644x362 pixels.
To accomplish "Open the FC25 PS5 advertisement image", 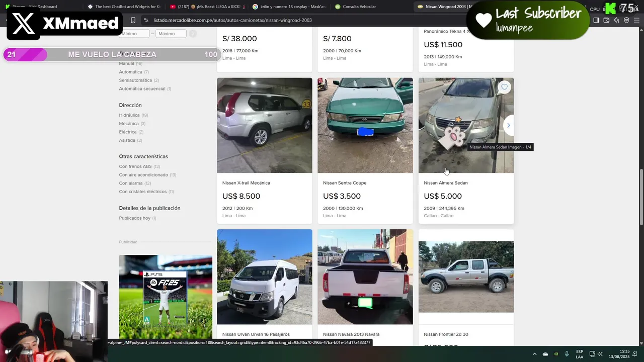I will tap(166, 298).
